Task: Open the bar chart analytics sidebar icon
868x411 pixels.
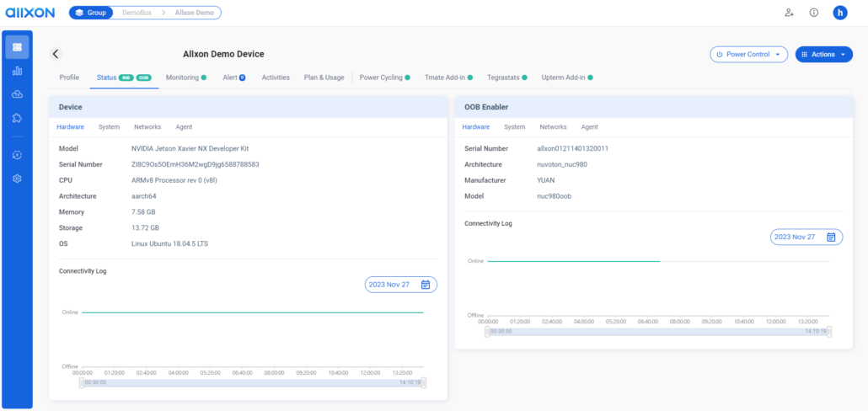Action: pyautogui.click(x=17, y=71)
